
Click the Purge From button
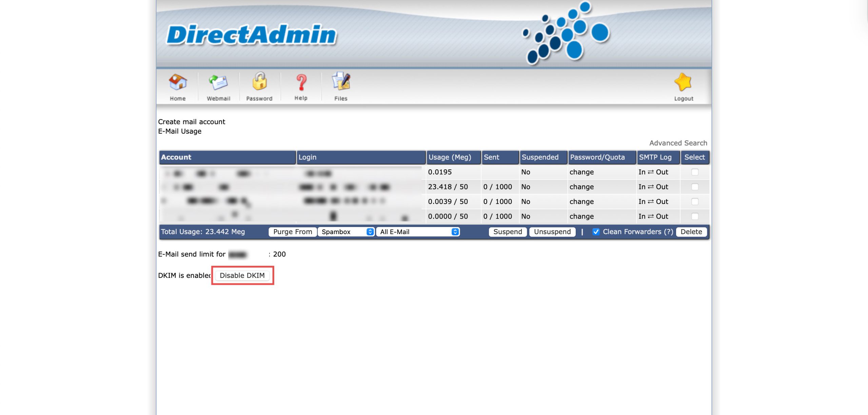coord(293,232)
